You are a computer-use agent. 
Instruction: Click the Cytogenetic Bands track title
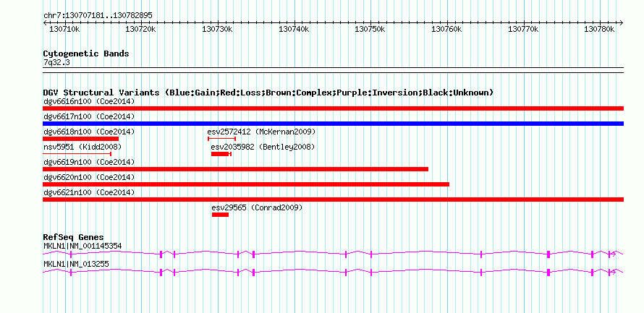[x=86, y=53]
